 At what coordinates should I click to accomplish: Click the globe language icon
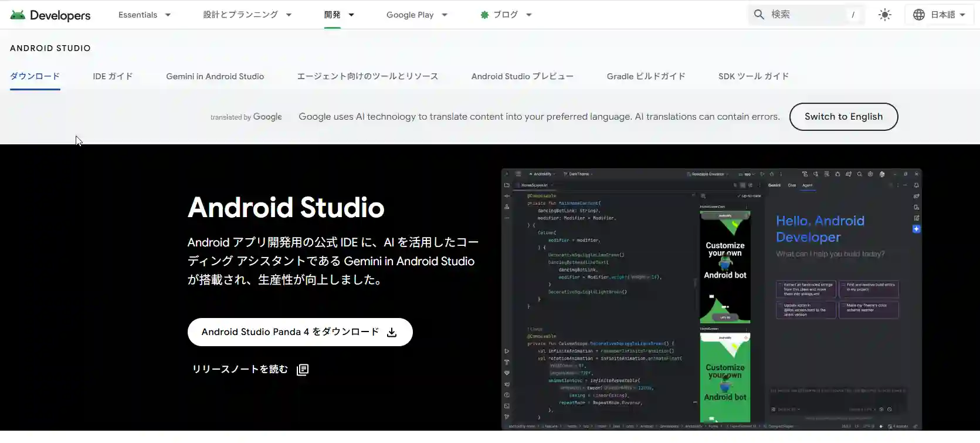919,15
